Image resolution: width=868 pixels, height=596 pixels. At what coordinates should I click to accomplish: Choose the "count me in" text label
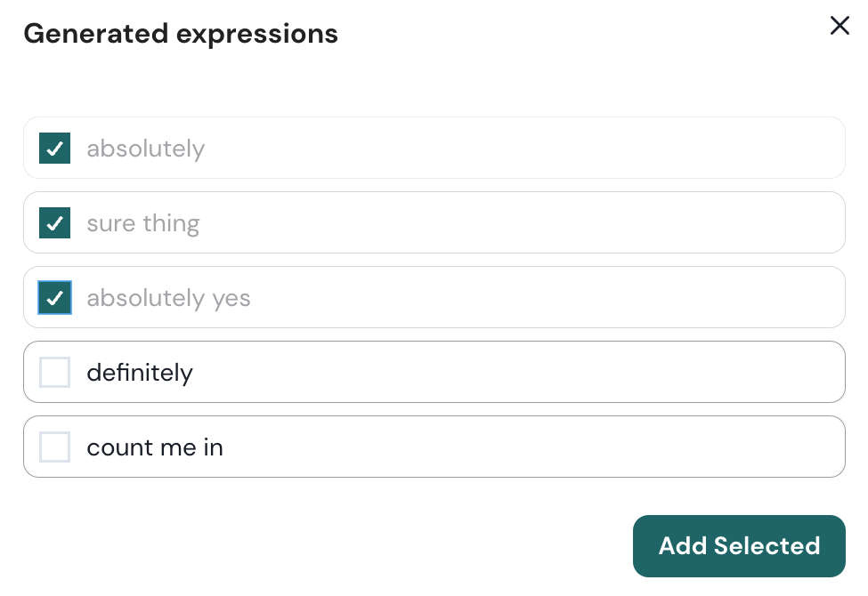tap(154, 447)
